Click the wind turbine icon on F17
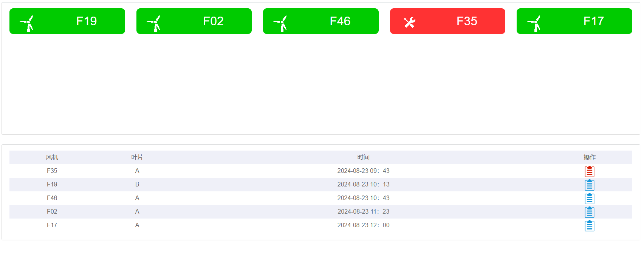This screenshot has width=644, height=271. point(534,23)
